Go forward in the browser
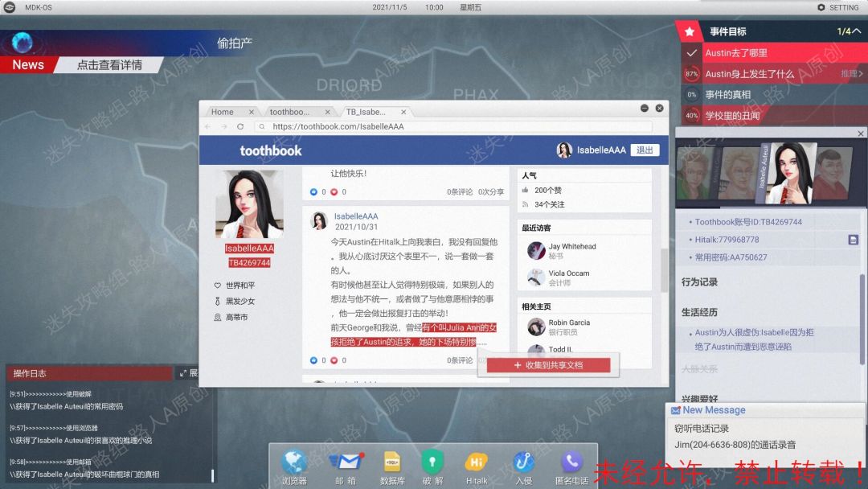This screenshot has height=489, width=868. pos(224,127)
